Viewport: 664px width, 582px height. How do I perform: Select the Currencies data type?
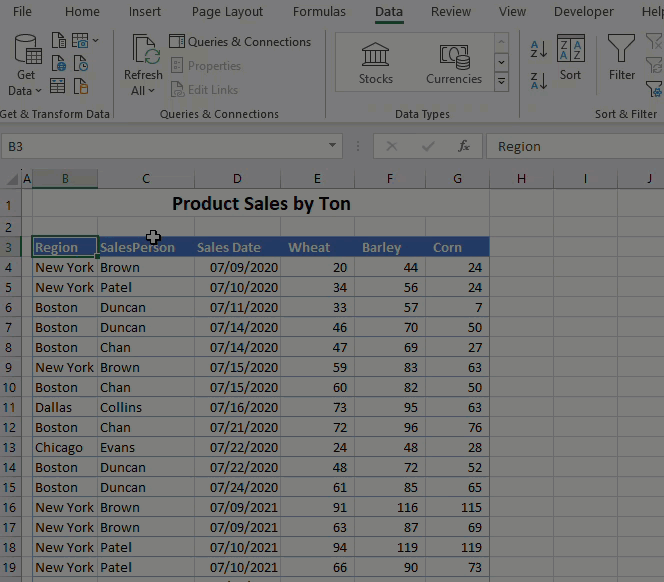(x=454, y=62)
